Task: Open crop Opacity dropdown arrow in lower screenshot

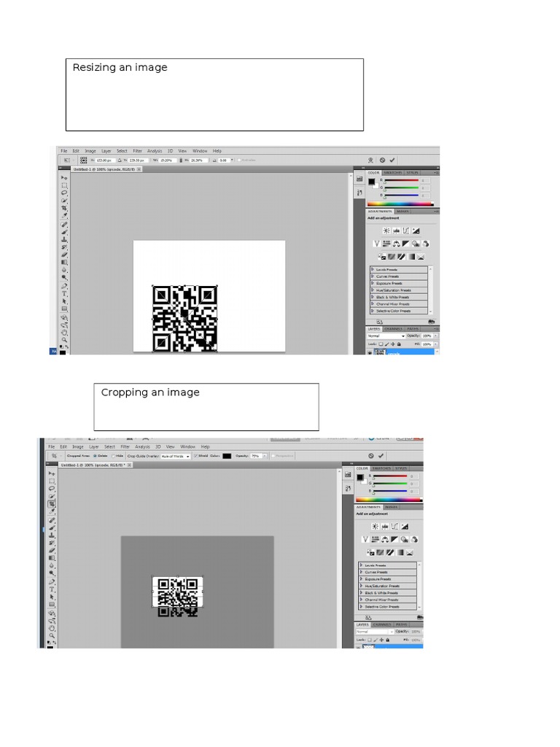Action: 265,456
